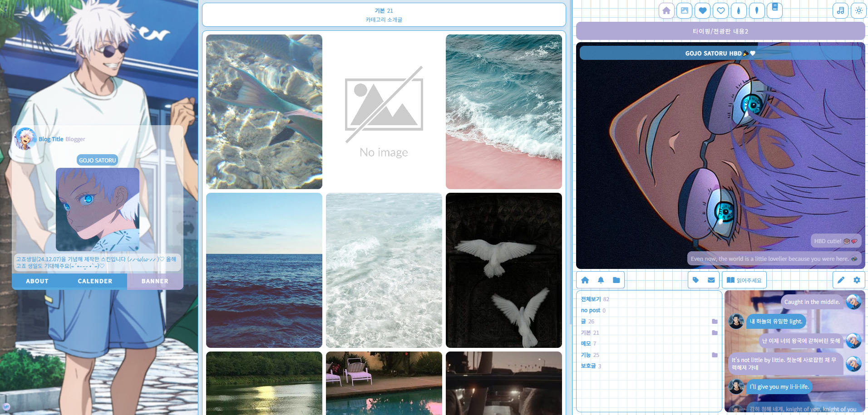The image size is (868, 415).
Task: Click the "I'll give you my li-li-life." bubble
Action: [x=779, y=386]
